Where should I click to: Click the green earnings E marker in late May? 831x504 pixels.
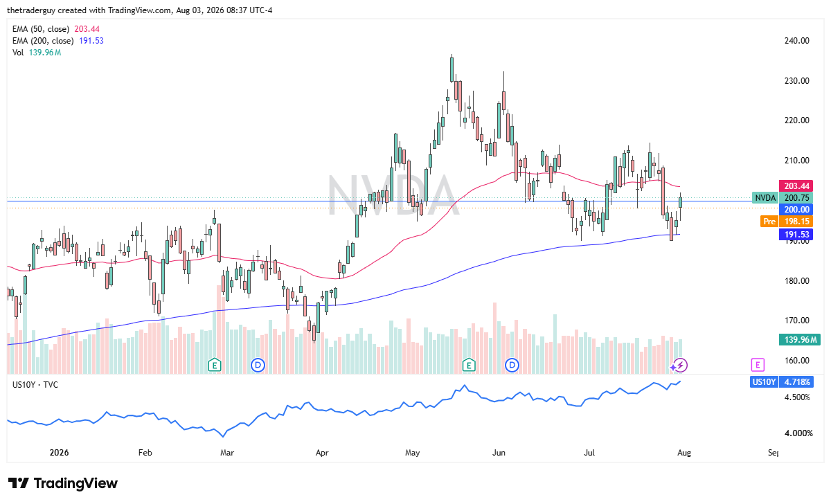(x=470, y=364)
